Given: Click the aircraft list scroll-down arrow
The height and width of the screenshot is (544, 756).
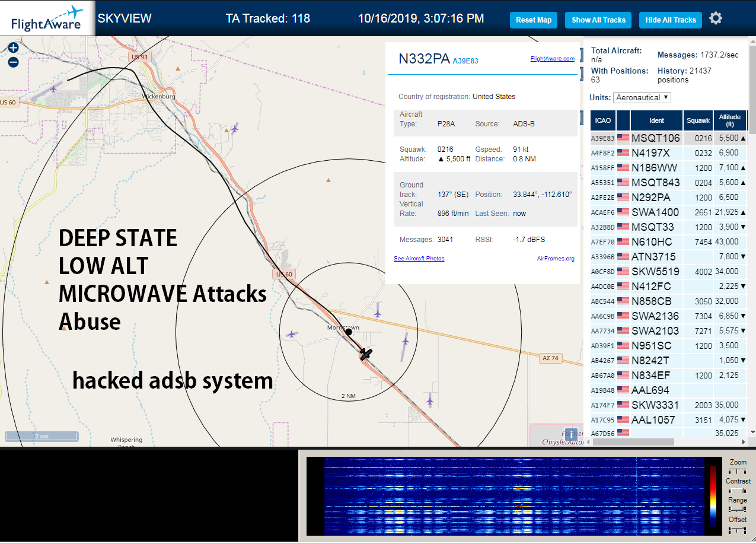Looking at the screenshot, I should pyautogui.click(x=753, y=431).
